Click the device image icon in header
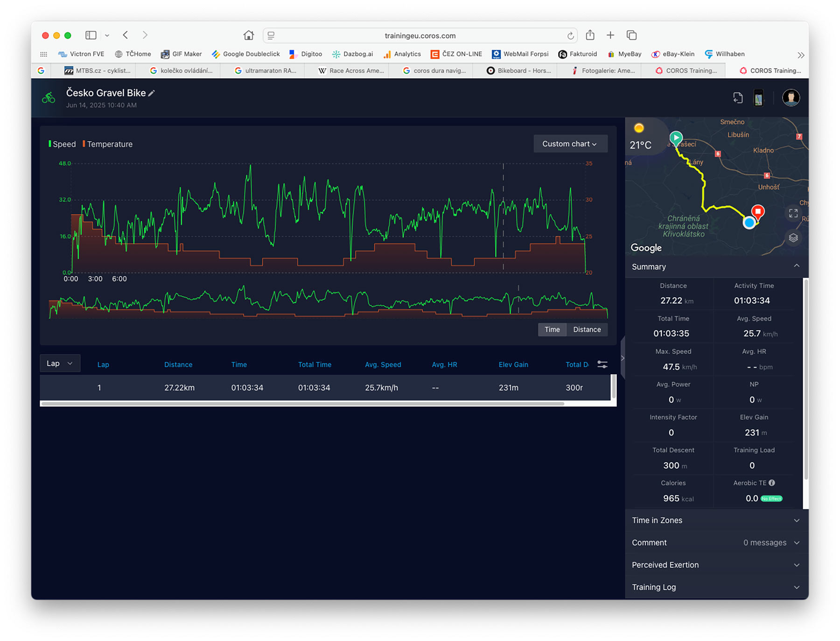The width and height of the screenshot is (840, 641). pos(759,98)
